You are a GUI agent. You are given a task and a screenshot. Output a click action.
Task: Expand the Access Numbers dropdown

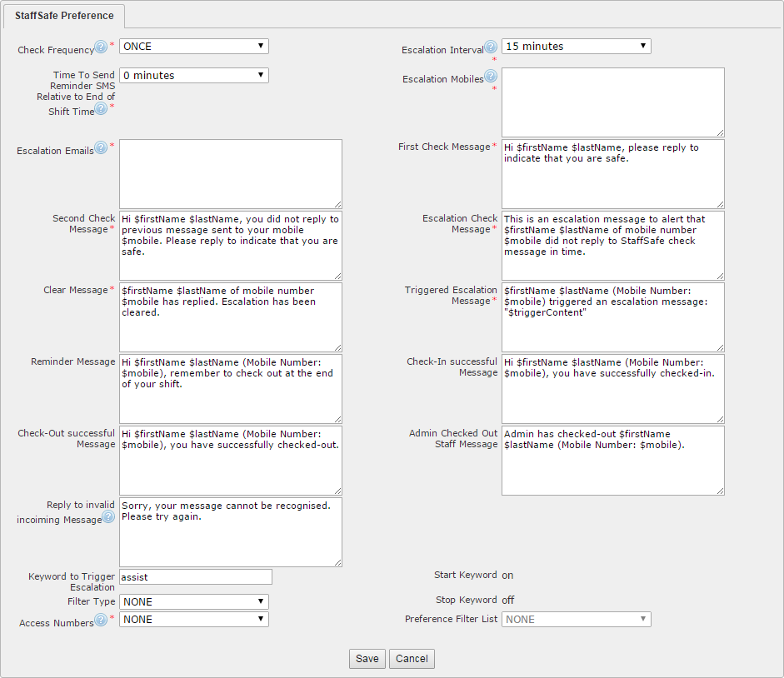tap(194, 620)
